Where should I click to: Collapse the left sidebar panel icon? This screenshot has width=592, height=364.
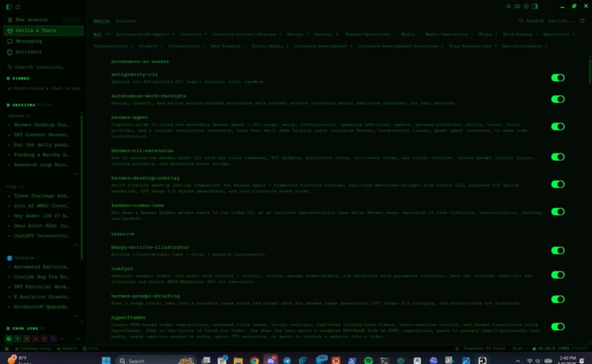click(9, 7)
